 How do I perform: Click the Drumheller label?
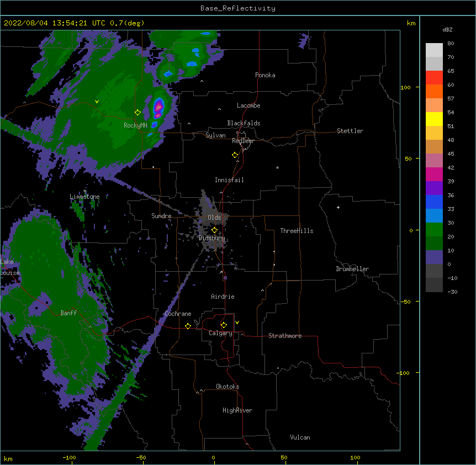pyautogui.click(x=352, y=269)
